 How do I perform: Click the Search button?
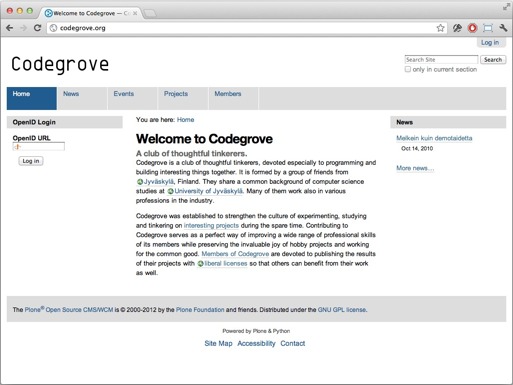493,59
